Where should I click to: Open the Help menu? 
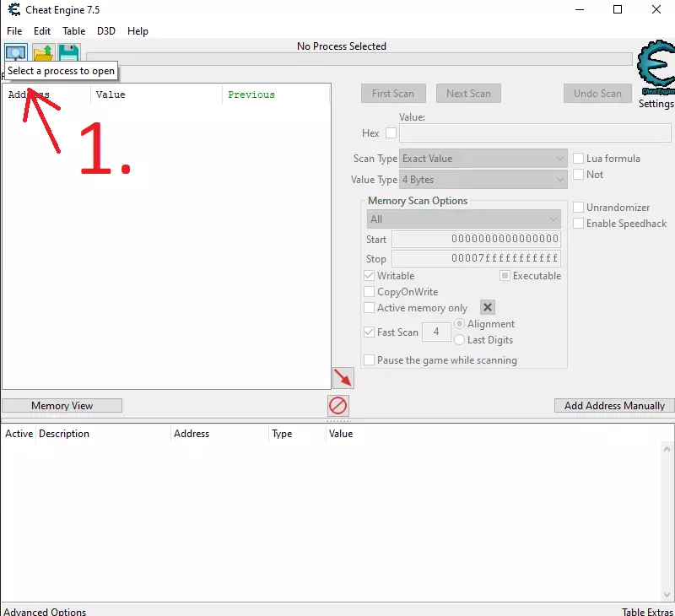click(138, 31)
